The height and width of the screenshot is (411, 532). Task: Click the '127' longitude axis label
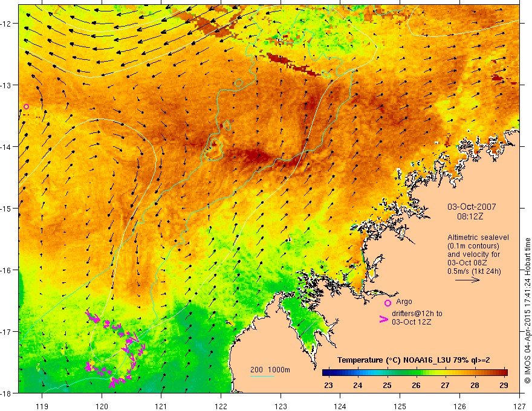(x=519, y=406)
